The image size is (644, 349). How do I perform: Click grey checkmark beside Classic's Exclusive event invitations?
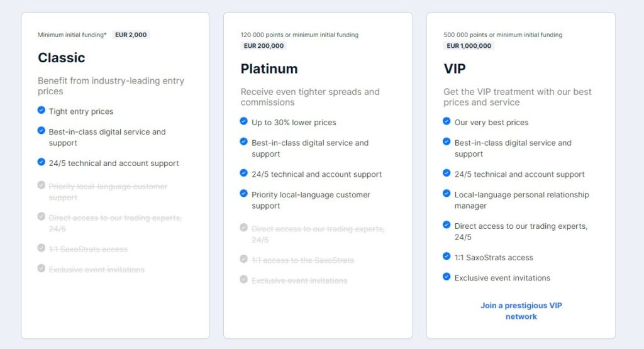coord(41,268)
